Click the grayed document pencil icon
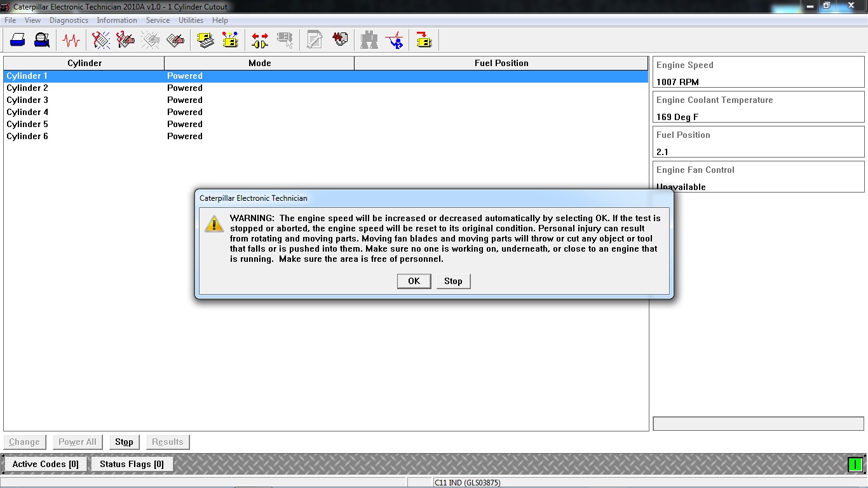This screenshot has height=488, width=868. point(315,40)
